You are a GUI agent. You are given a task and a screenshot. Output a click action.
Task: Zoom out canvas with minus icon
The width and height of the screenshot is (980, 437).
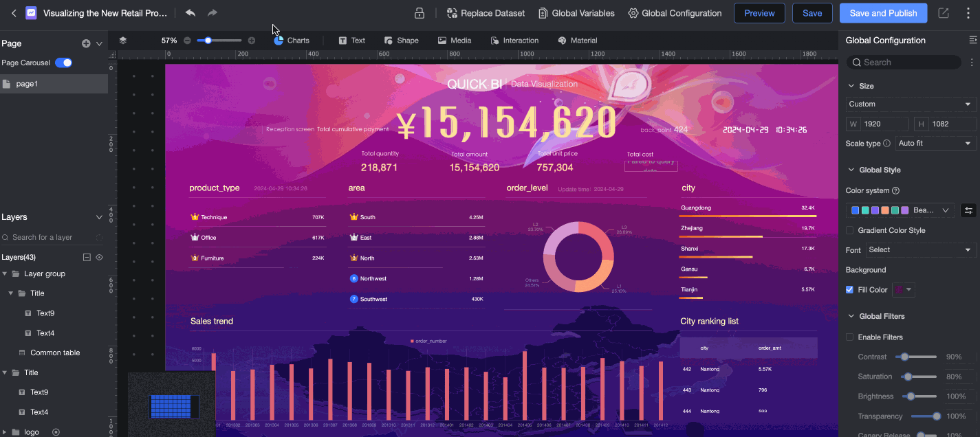coord(187,41)
